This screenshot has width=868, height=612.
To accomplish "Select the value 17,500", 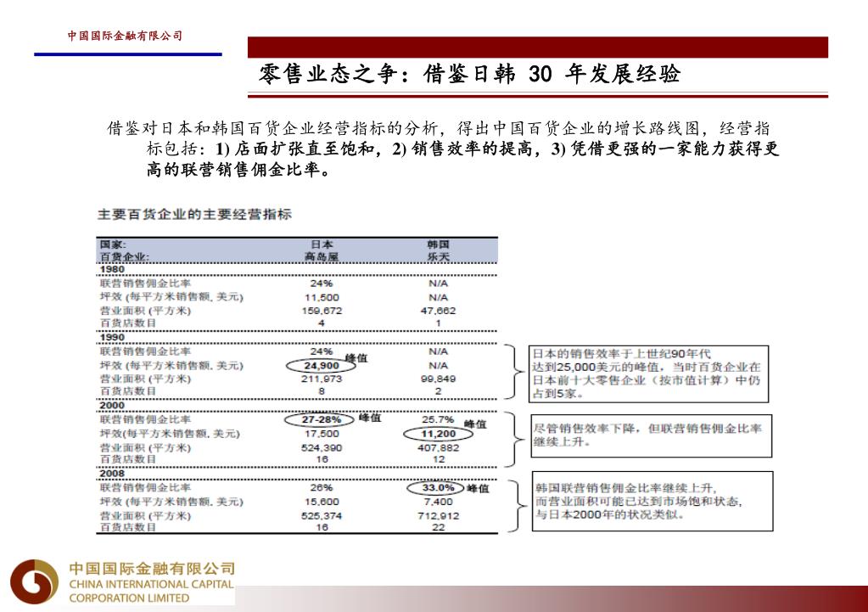I will (322, 434).
